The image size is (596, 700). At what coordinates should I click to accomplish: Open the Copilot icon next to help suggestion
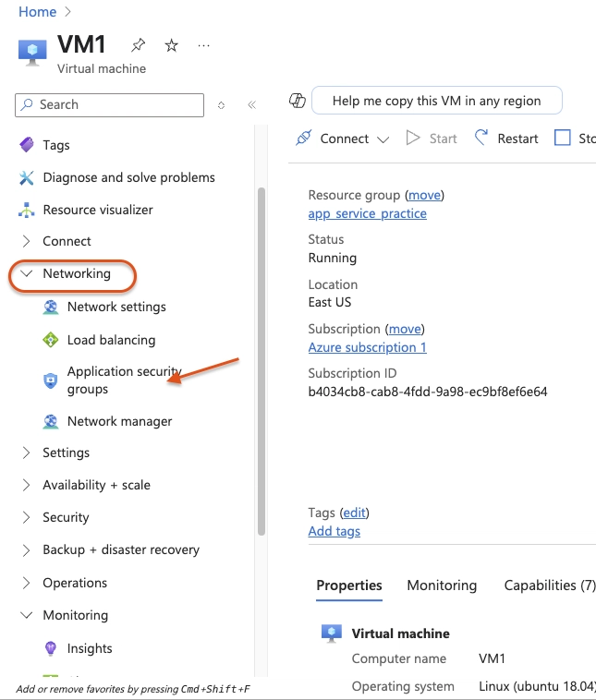point(298,101)
